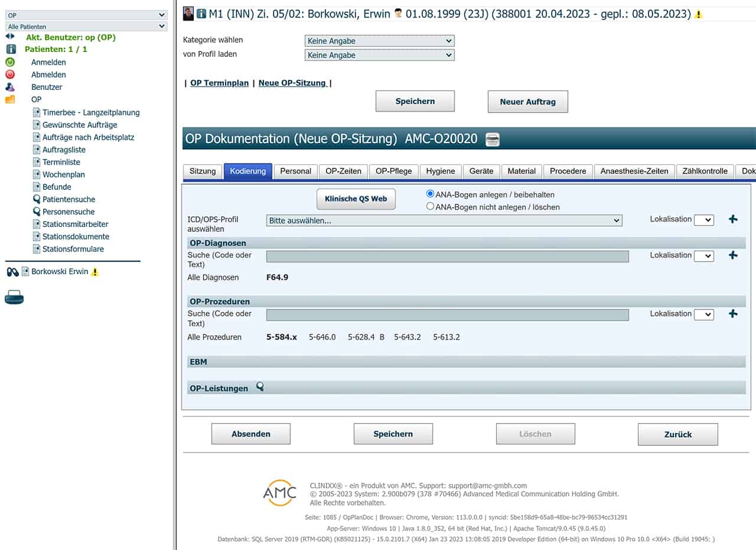Click the blue info icon in patient header
The height and width of the screenshot is (550, 756).
(x=201, y=14)
